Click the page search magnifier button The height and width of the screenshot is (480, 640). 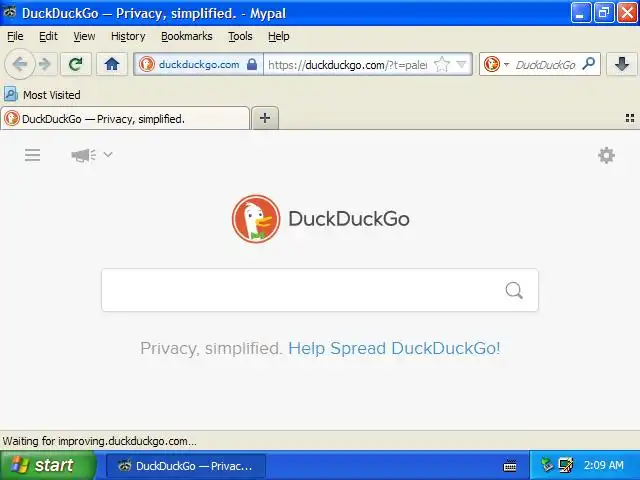514,291
